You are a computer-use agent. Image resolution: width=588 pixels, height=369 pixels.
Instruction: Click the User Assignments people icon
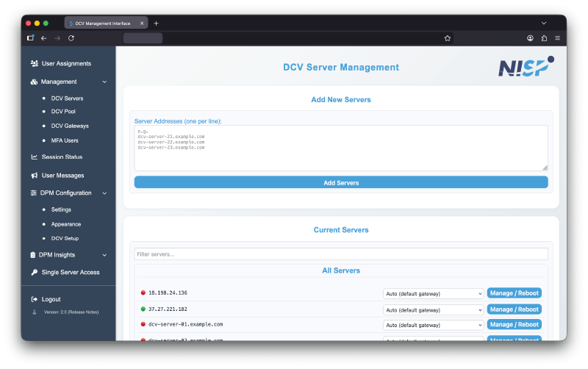(35, 64)
